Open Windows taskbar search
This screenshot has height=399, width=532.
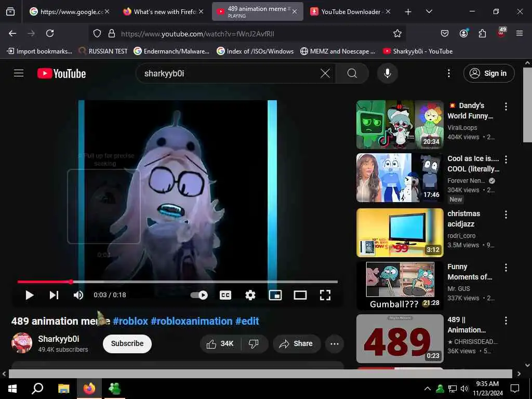pyautogui.click(x=37, y=389)
